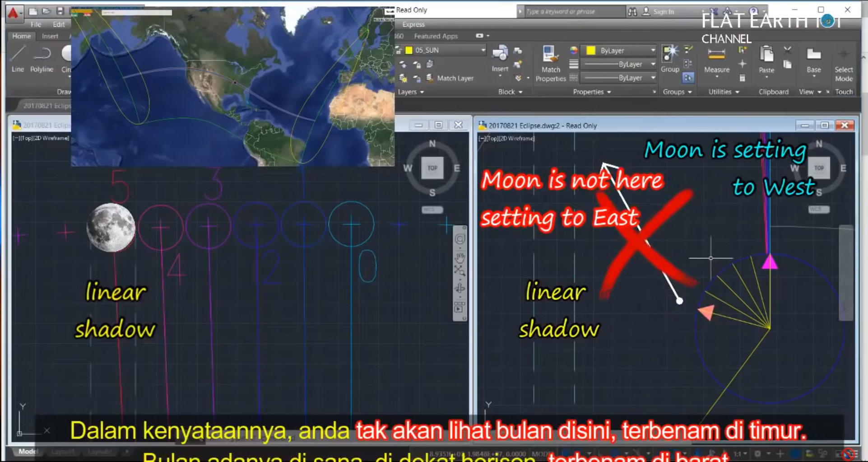Click the Touch panel label
Viewport: 868px width, 462px height.
point(844,92)
